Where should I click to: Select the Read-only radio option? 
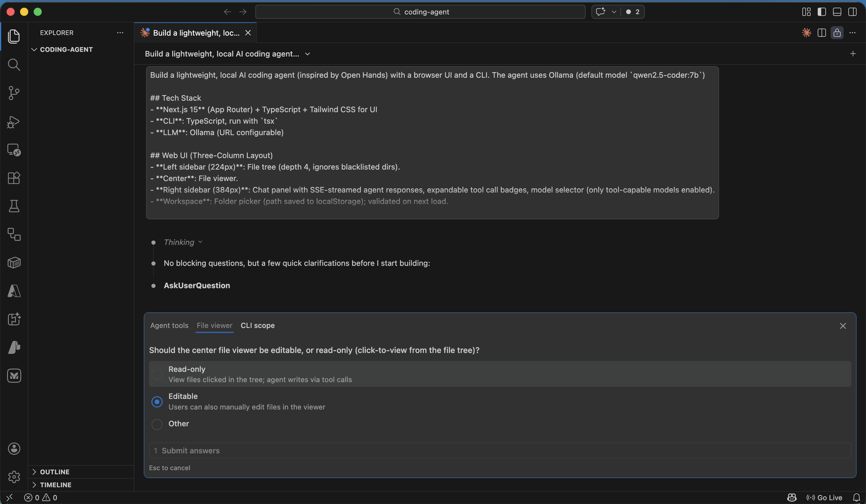pos(157,374)
